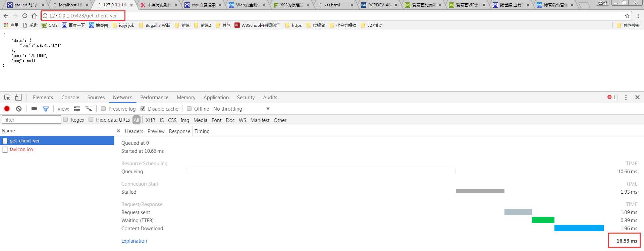Open the No throttling dropdown
This screenshot has width=644, height=251.
[241, 109]
